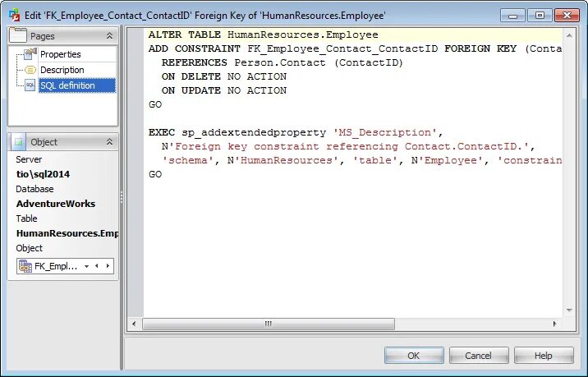Screen dimensions: 588x377
Task: Open the Properties page
Action: click(61, 54)
